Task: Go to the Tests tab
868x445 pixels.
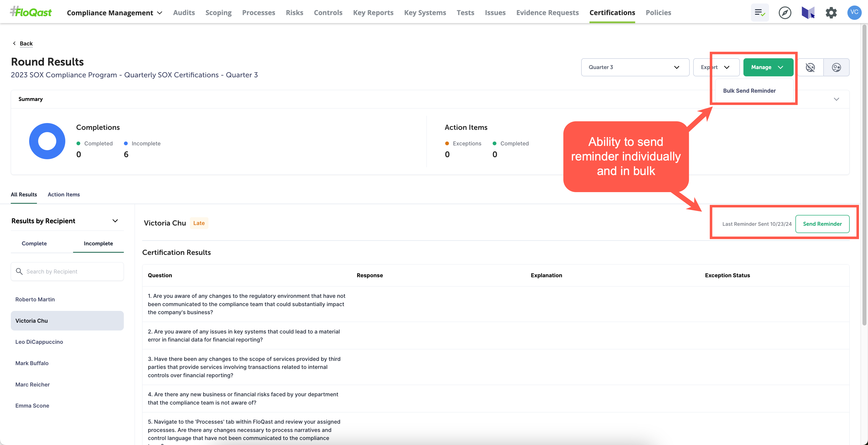Action: pos(465,13)
